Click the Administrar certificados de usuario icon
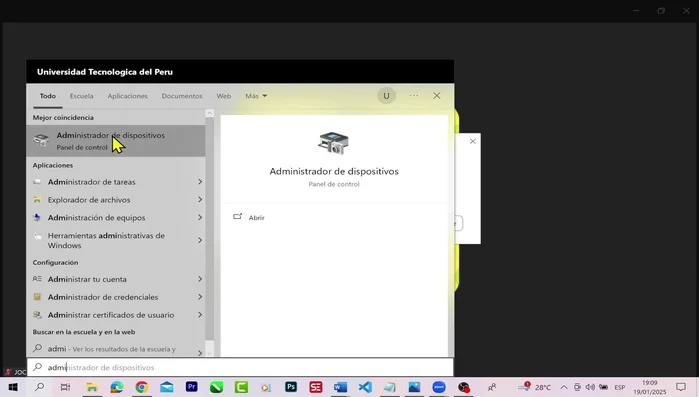699x397 pixels. coord(37,315)
